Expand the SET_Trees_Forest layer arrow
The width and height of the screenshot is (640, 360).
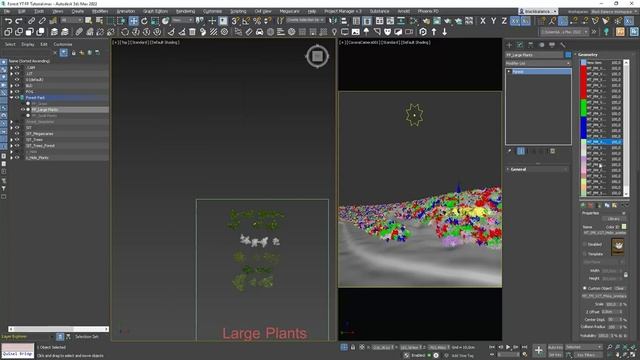point(11,146)
